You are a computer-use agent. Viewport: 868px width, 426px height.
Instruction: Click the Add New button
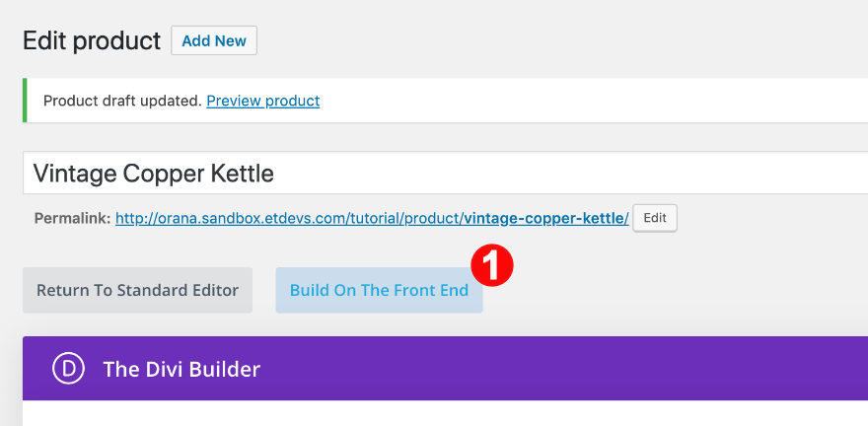pos(214,40)
